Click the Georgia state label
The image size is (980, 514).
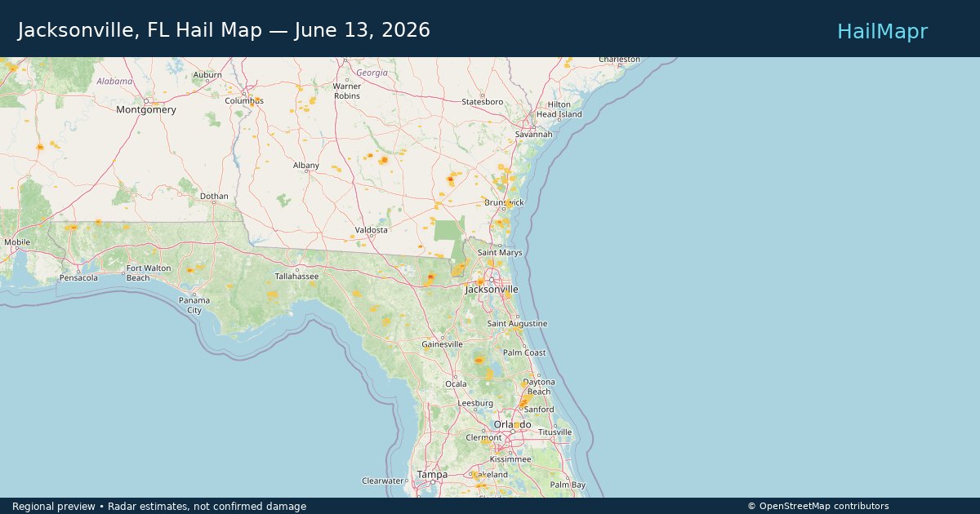[x=372, y=73]
